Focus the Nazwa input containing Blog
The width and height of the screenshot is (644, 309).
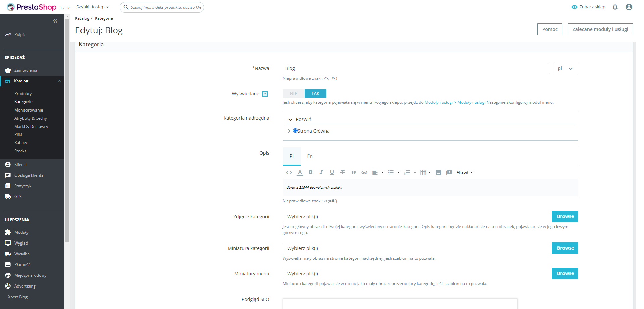click(x=416, y=68)
